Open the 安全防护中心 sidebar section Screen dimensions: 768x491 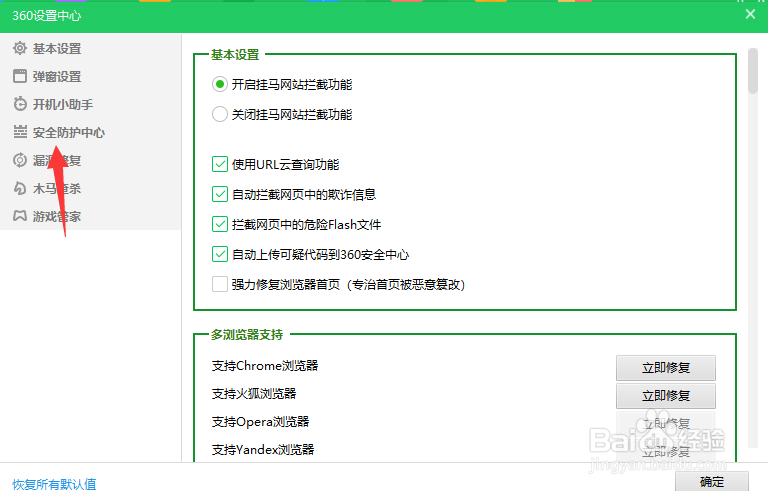(x=69, y=132)
